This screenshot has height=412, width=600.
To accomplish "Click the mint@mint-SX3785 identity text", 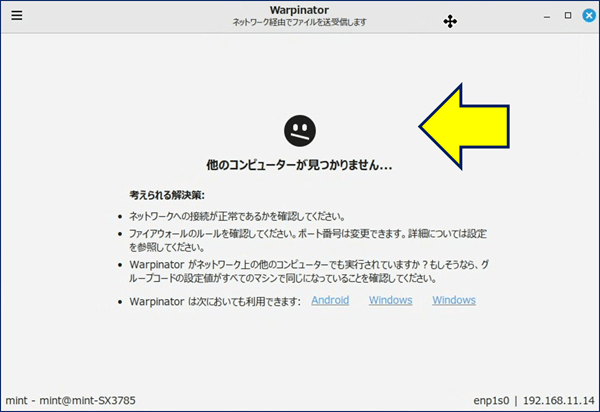I will 88,401.
